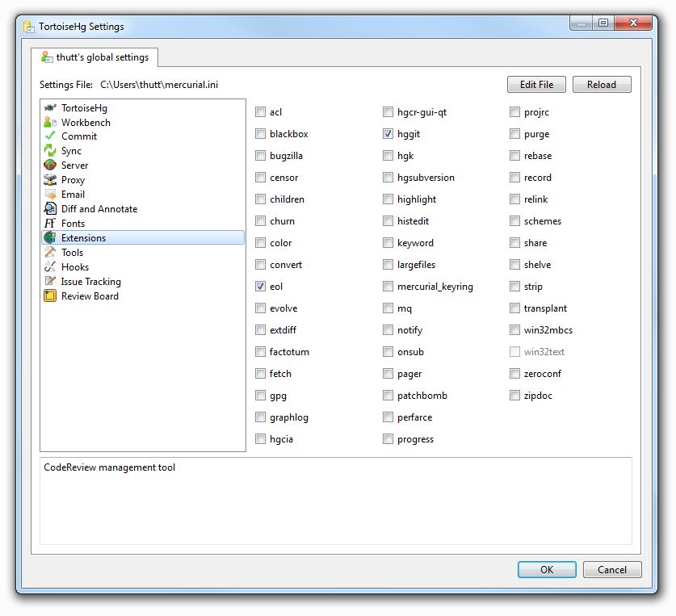Image resolution: width=676 pixels, height=616 pixels.
Task: Click the settings file path text
Action: pos(159,85)
